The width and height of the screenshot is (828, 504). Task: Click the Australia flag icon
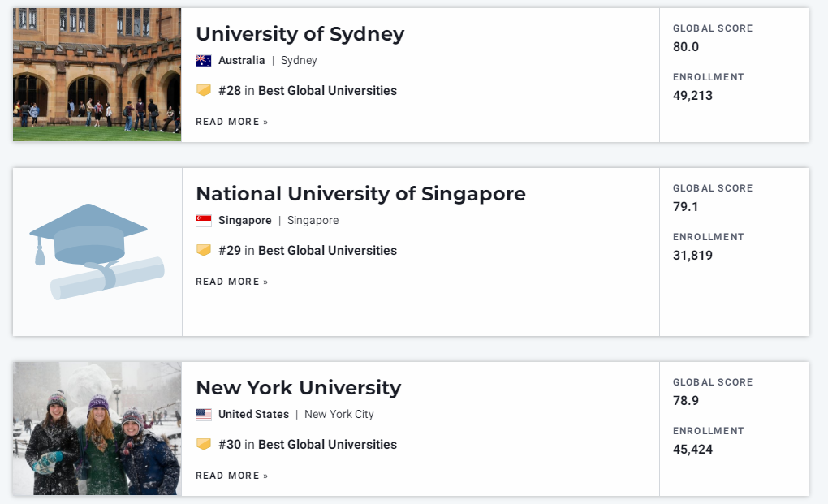tap(203, 61)
